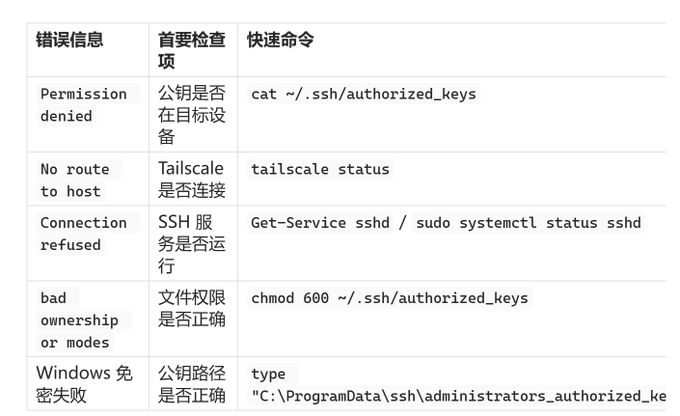The width and height of the screenshot is (680, 416).
Task: Click the "bad ownership or modes" error text
Action: point(80,321)
